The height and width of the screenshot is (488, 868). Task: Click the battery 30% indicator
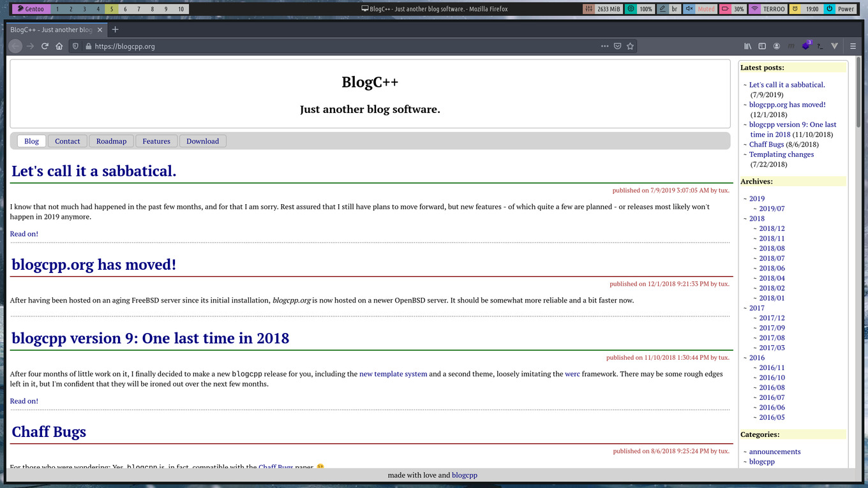click(733, 9)
